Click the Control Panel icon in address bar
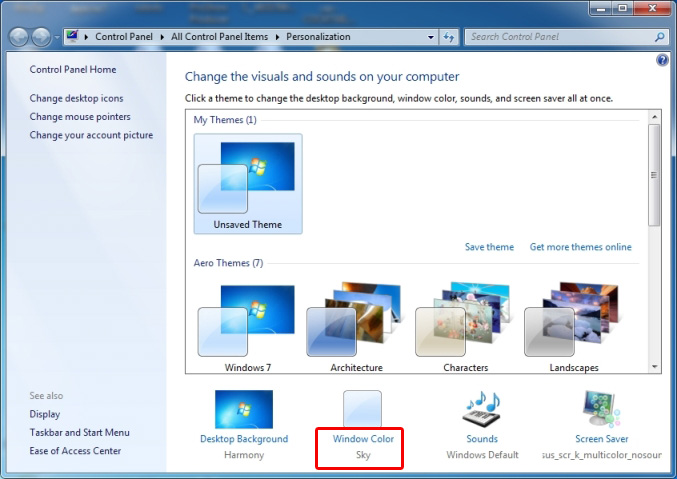Viewport: 677px width, 479px height. pyautogui.click(x=72, y=36)
